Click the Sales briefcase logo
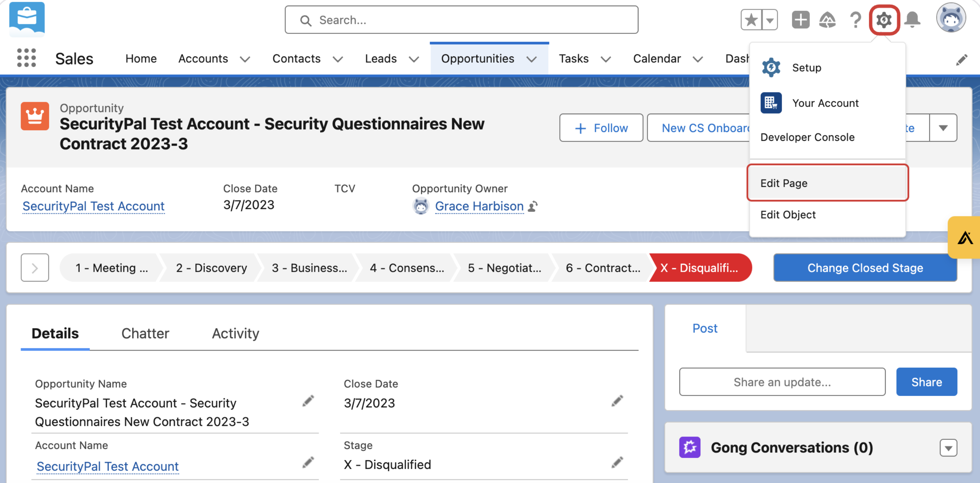Screen dimensions: 980x483 tap(27, 19)
